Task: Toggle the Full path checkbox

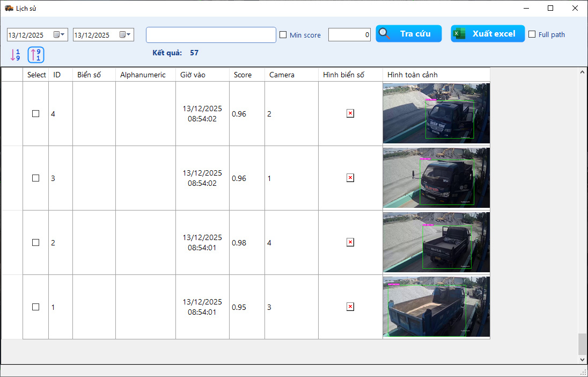Action: click(x=532, y=34)
